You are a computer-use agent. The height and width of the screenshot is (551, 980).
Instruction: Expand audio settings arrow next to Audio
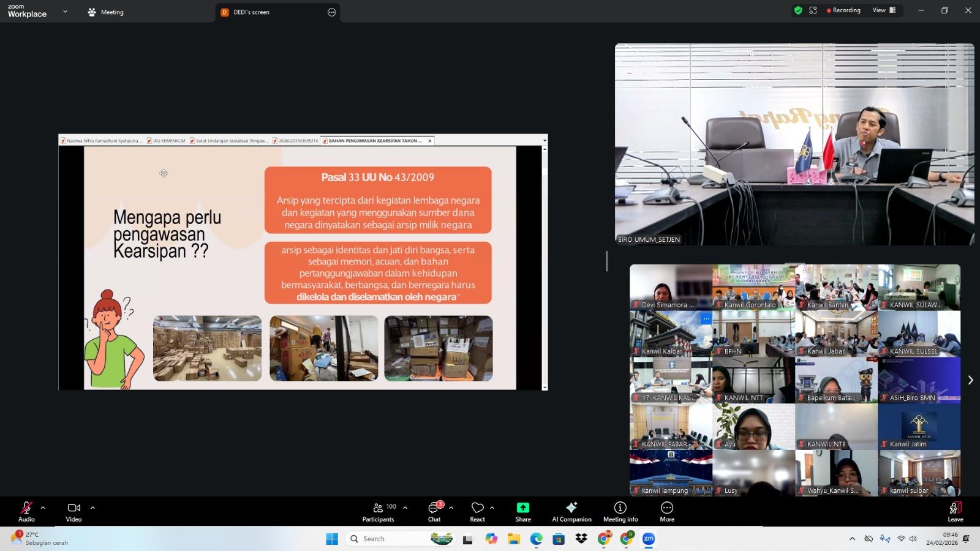point(43,508)
